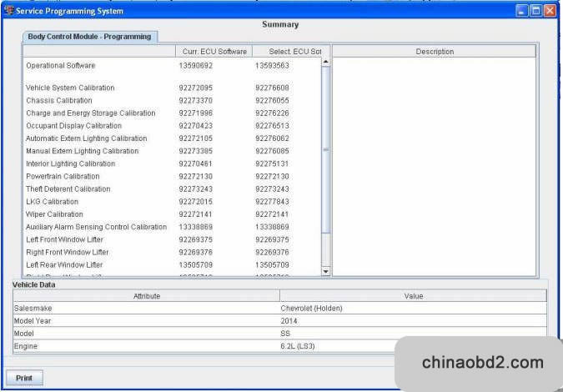Select the Operational Software row
Image resolution: width=563 pixels, height=392 pixels.
pyautogui.click(x=173, y=66)
